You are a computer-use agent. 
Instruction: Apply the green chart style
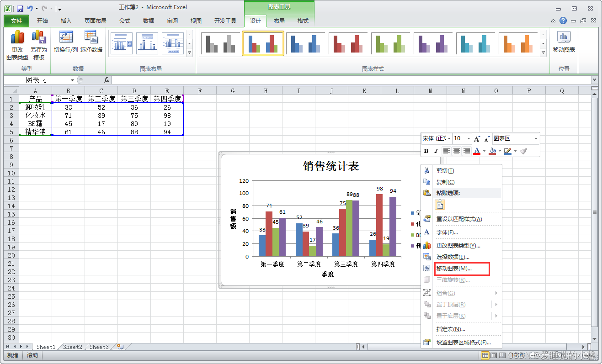pos(391,43)
